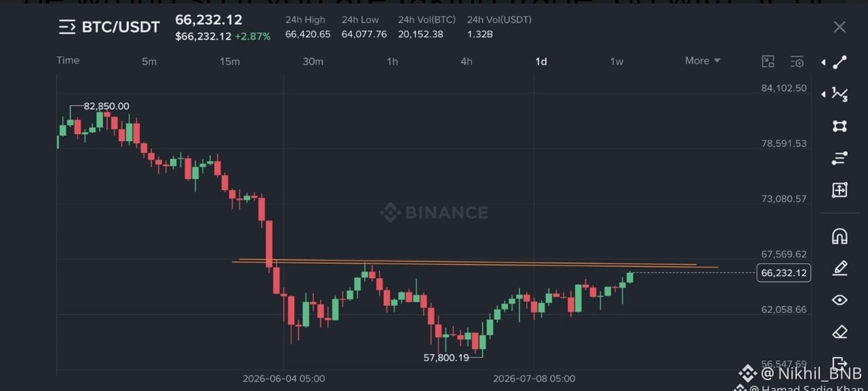The image size is (868, 391).
Task: Switch to the 1w interval
Action: pos(616,61)
